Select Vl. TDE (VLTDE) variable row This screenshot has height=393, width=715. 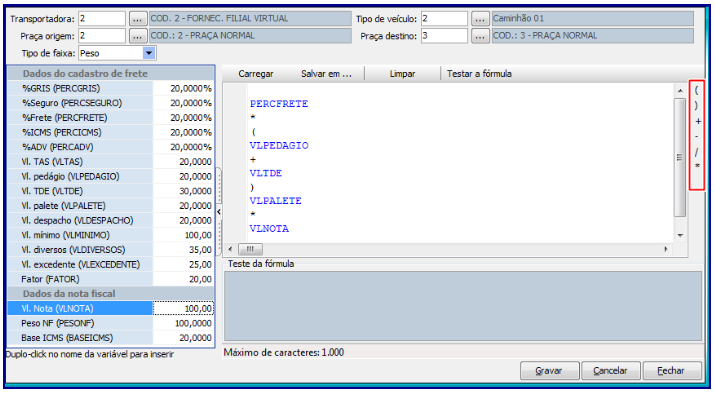(x=110, y=191)
